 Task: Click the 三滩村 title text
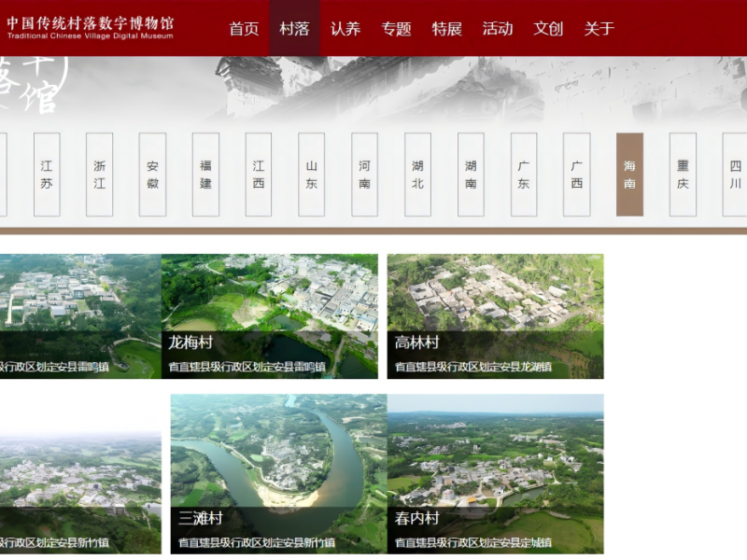pos(200,518)
